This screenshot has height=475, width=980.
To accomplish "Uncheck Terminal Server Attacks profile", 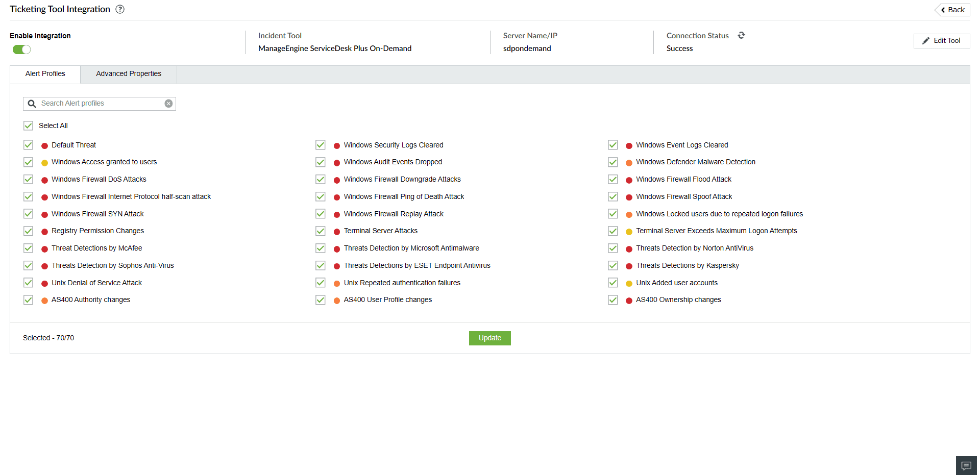I will pyautogui.click(x=320, y=231).
